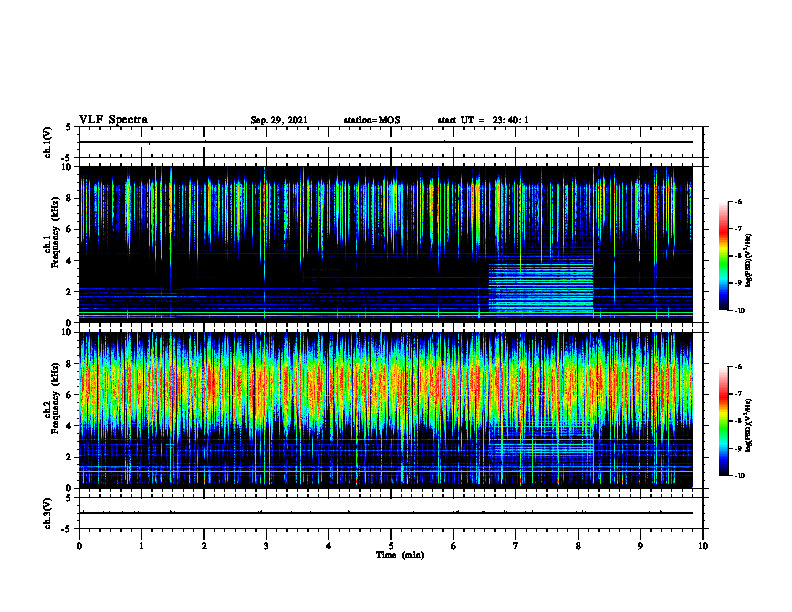This screenshot has width=792, height=612.
Task: Click the "9" minute tick label on x-axis
Action: tap(640, 546)
